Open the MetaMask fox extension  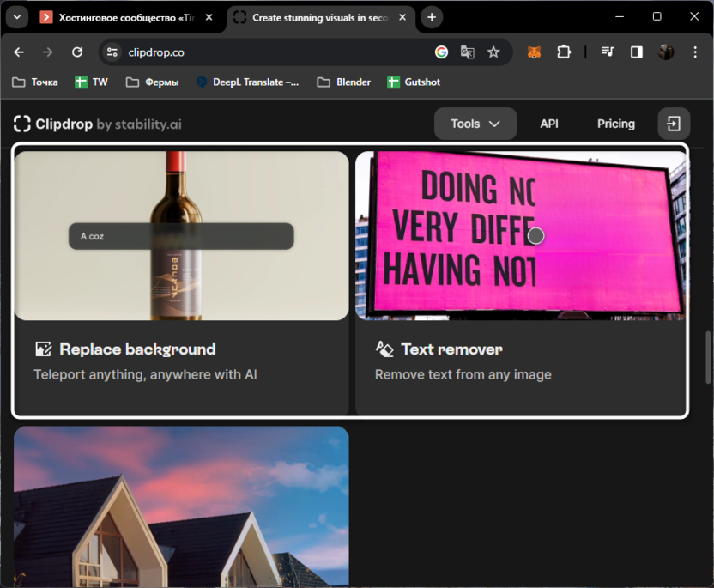[534, 52]
